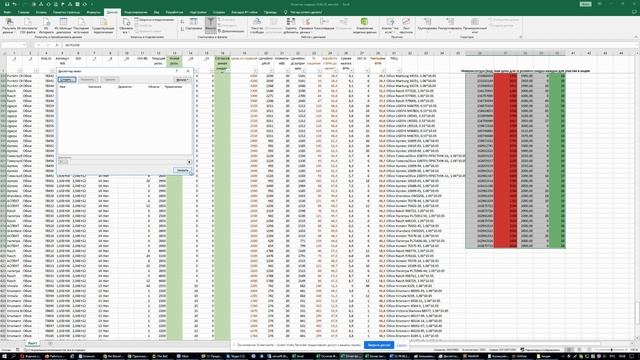Click the Что вы хотите сделать search box

tap(306, 12)
